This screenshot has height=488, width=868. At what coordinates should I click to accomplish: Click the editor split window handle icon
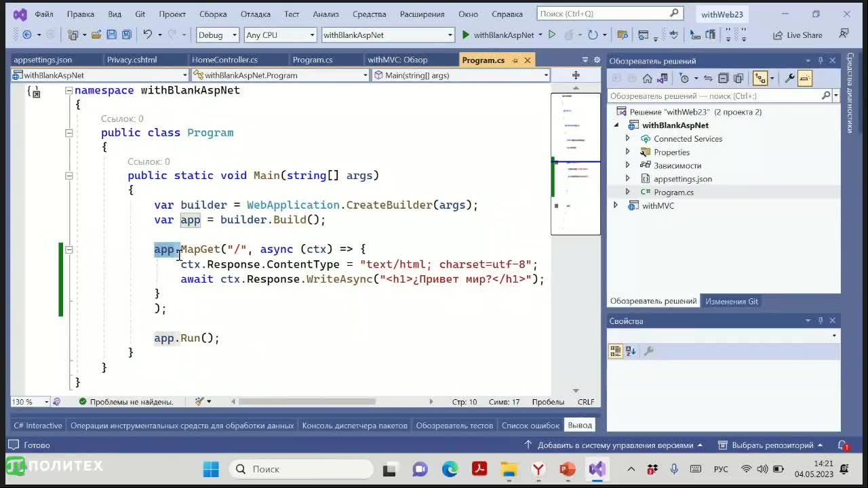576,75
